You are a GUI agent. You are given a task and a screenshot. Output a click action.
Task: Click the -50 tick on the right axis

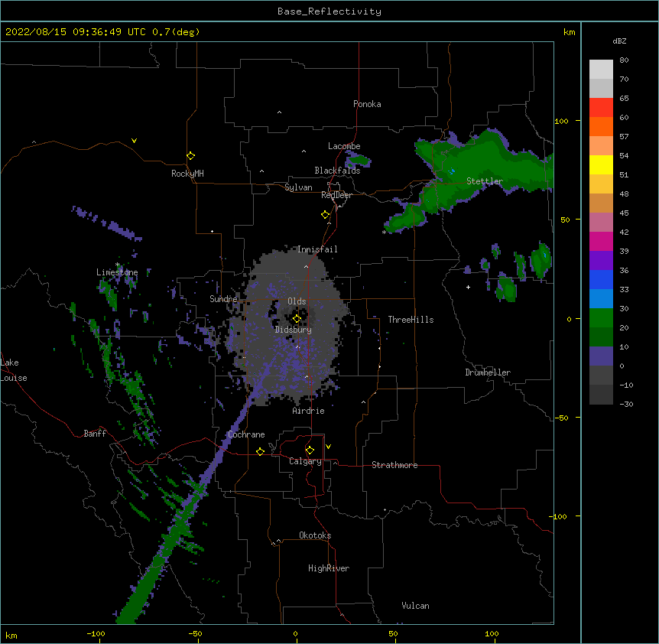(561, 418)
